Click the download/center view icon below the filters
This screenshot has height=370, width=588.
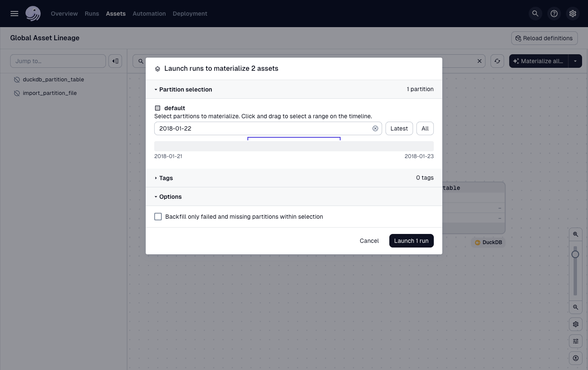click(575, 358)
